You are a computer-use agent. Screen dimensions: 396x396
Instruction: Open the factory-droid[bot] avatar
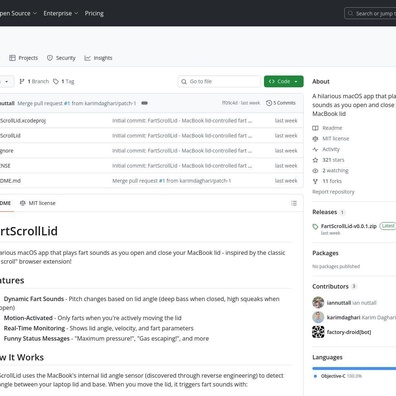point(318,332)
